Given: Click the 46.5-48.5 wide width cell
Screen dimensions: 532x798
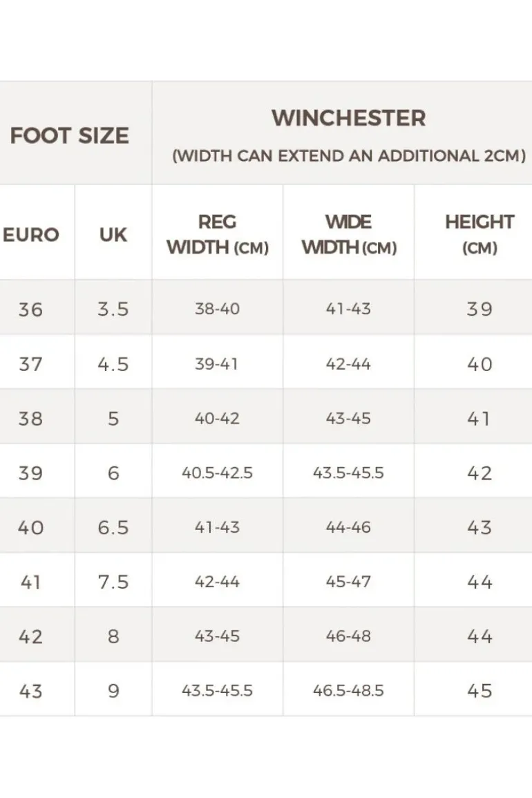Looking at the screenshot, I should pos(348,690).
